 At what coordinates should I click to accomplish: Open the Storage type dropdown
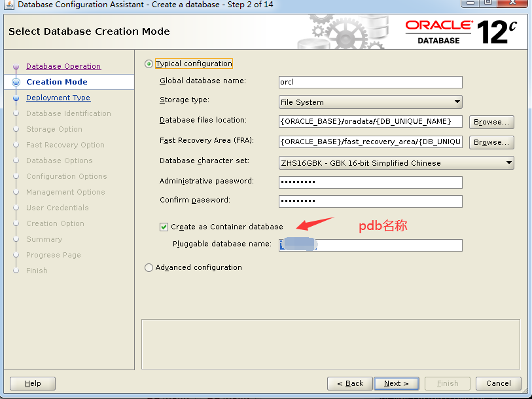370,102
